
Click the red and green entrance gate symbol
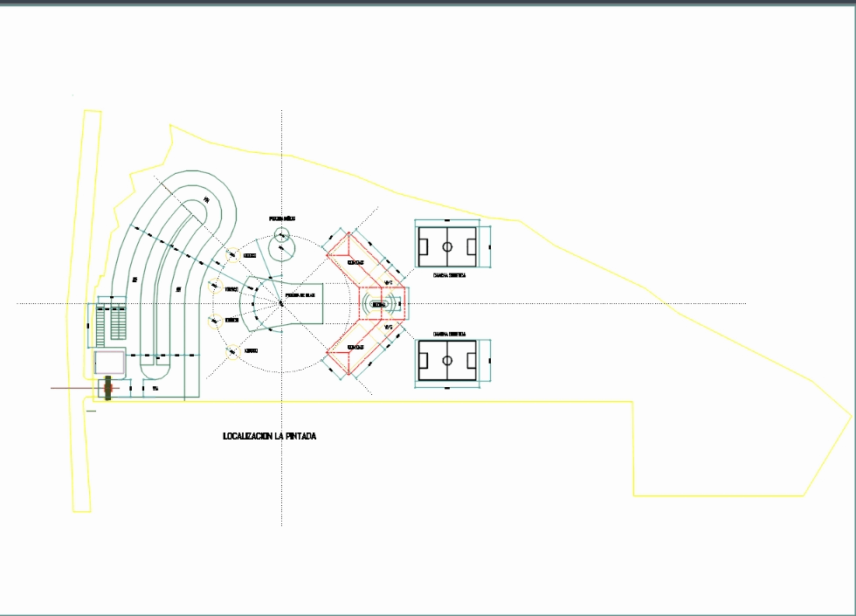107,389
